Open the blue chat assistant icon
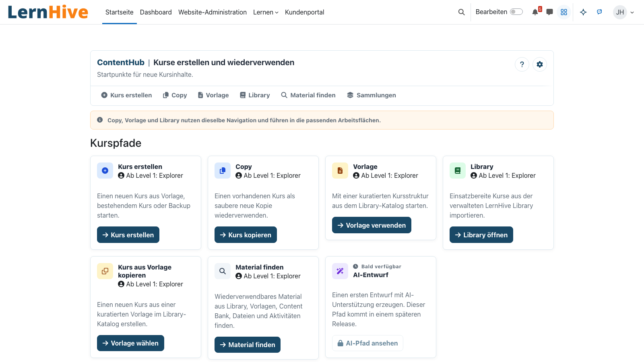The width and height of the screenshot is (644, 362). point(599,12)
